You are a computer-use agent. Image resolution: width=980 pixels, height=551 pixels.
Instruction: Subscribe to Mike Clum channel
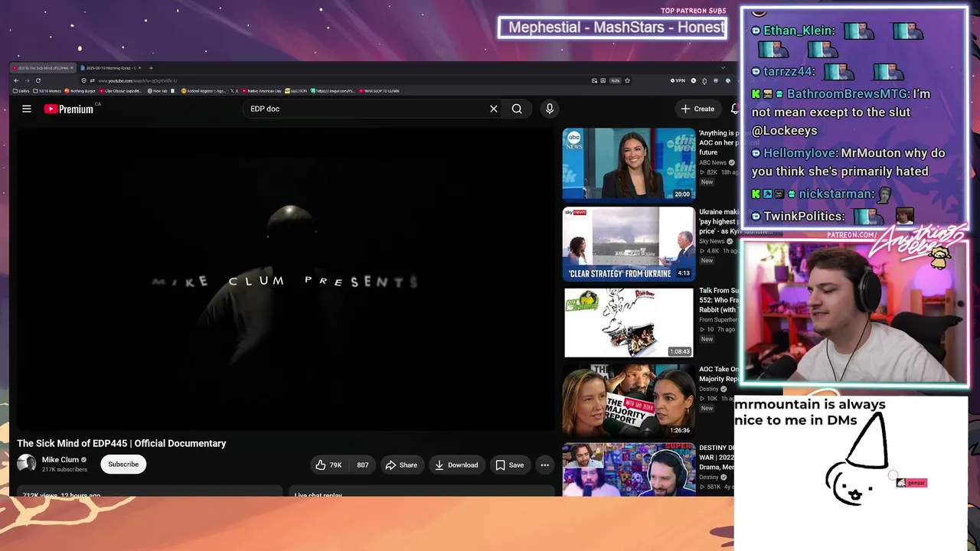point(123,465)
